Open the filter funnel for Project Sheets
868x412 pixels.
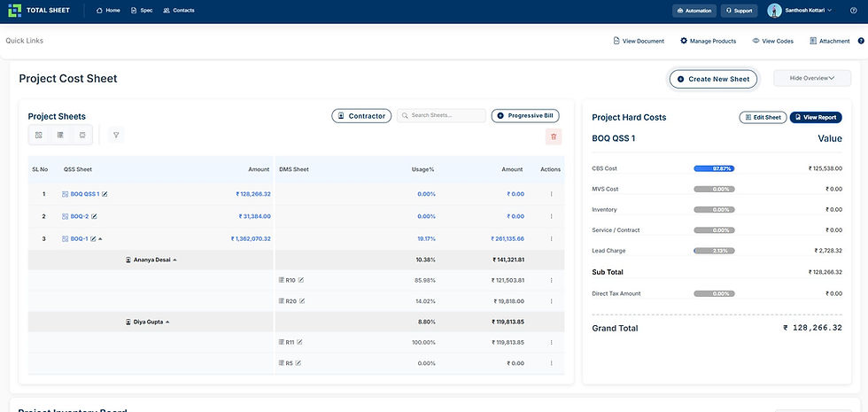tap(116, 135)
